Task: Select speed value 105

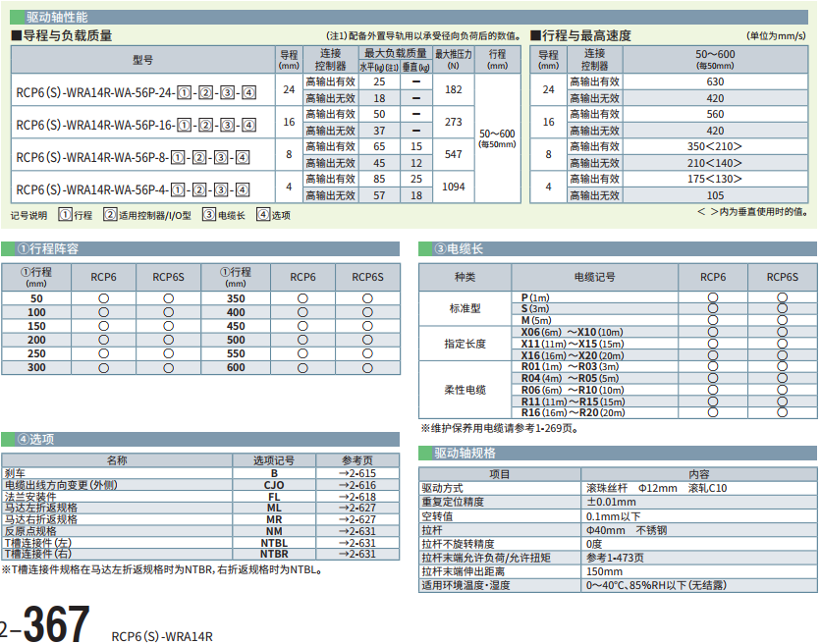Action: pos(715,195)
